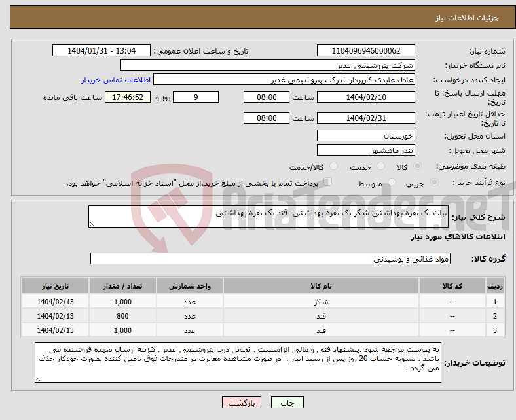The height and width of the screenshot is (420, 516).
Task: Click the تاریخ نیاز column header
Action: pyautogui.click(x=55, y=286)
